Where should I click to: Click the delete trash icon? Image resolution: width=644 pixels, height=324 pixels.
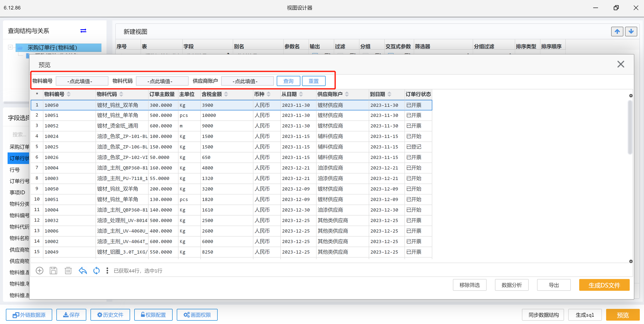[68, 271]
